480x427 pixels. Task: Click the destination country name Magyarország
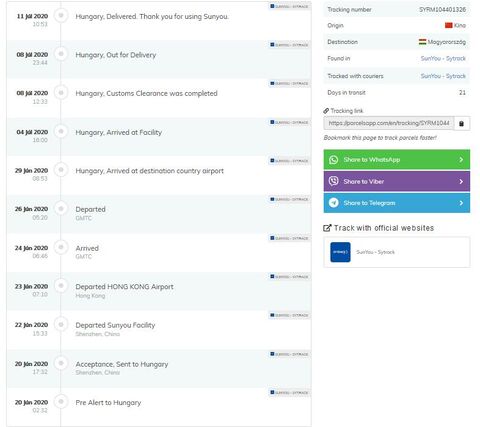pos(447,42)
